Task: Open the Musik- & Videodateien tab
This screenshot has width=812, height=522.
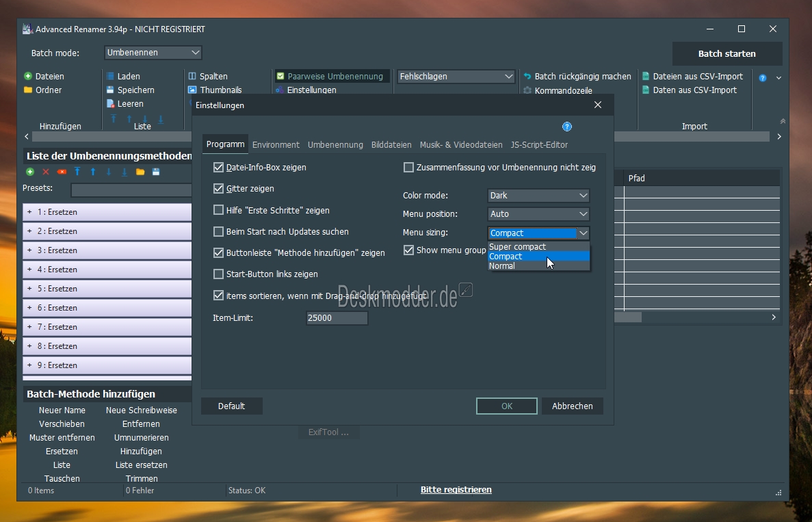Action: click(461, 145)
